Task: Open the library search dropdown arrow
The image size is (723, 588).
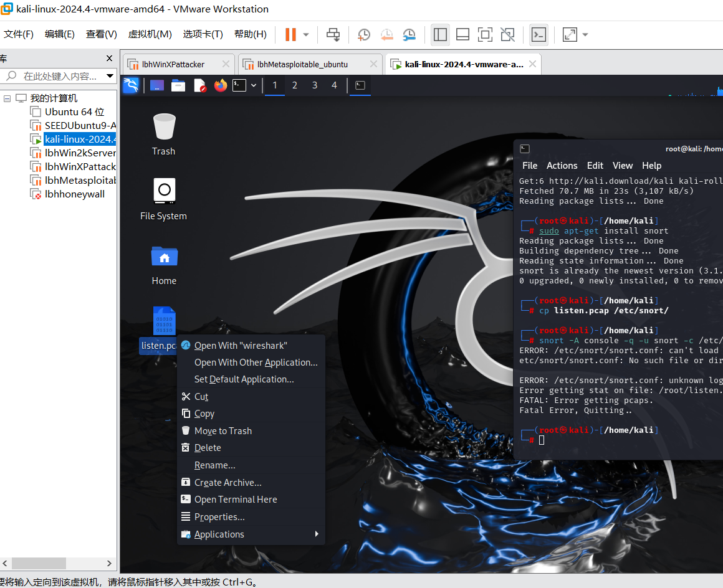Action: point(110,76)
